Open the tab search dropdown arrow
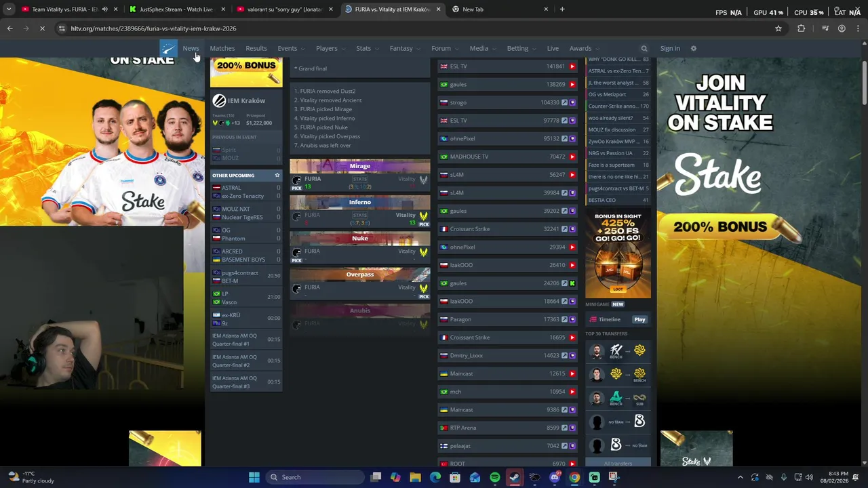 pyautogui.click(x=9, y=9)
